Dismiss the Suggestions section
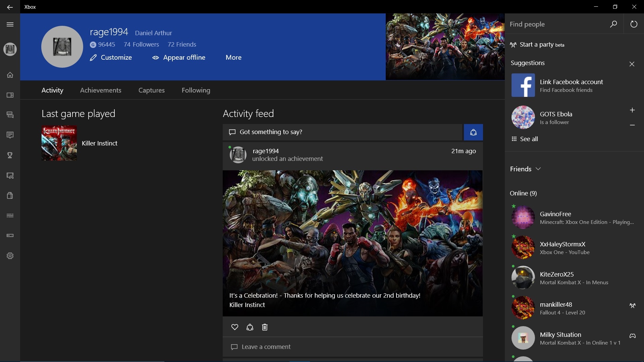This screenshot has width=644, height=362. click(x=632, y=64)
